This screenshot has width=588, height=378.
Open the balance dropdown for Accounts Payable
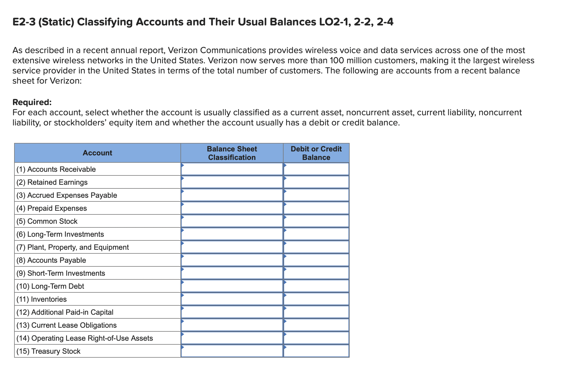[316, 260]
